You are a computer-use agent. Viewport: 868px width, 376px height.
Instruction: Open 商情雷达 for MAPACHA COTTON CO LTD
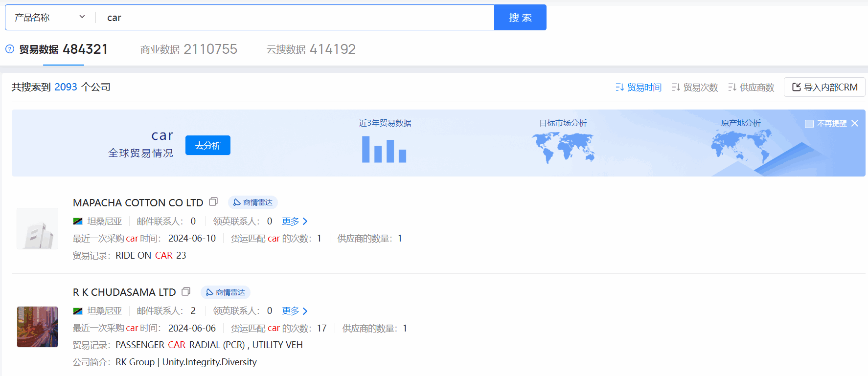click(x=253, y=202)
